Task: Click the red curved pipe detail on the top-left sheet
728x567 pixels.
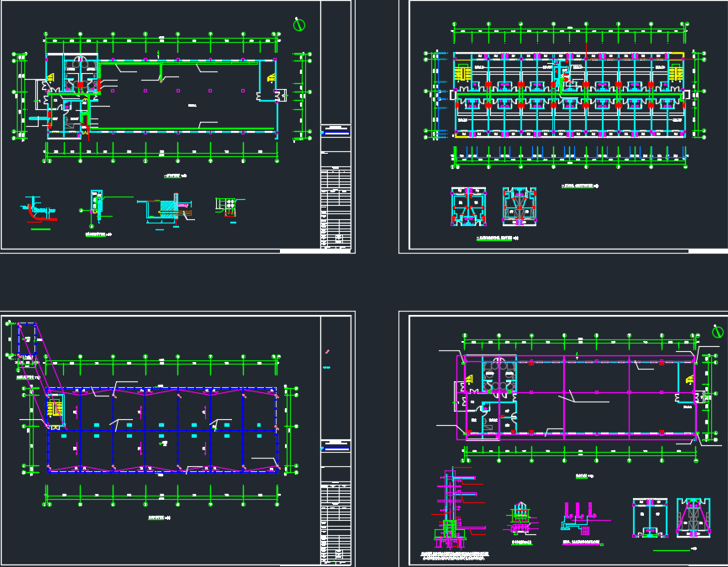Action: 39,211
